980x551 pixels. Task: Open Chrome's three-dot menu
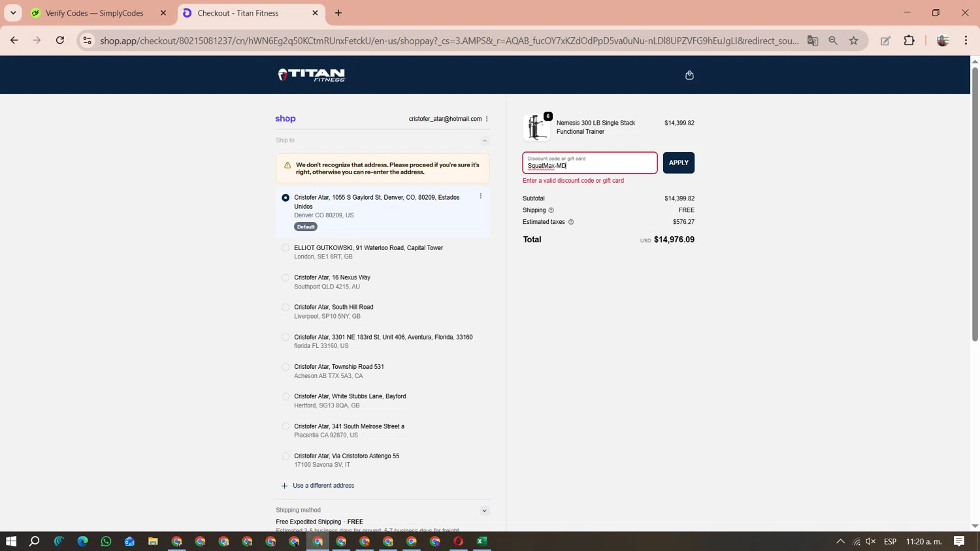point(966,40)
